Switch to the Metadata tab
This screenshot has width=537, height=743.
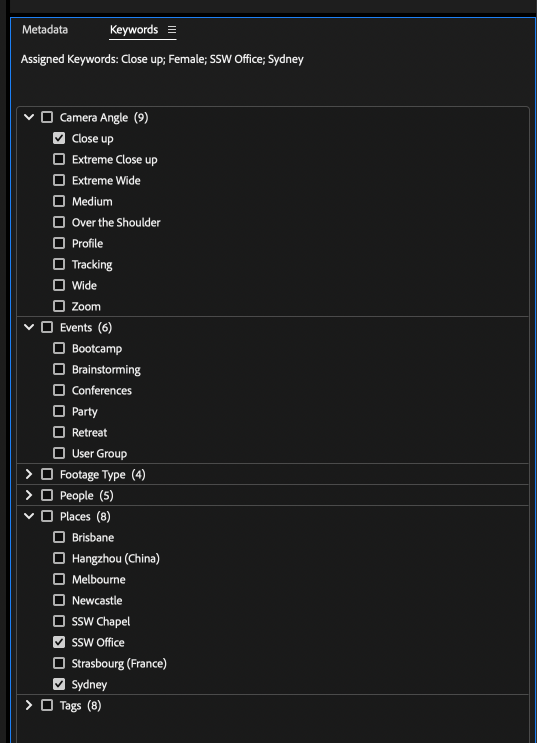click(x=45, y=29)
